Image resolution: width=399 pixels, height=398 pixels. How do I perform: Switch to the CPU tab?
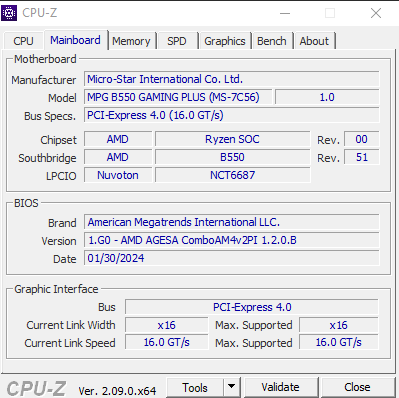click(23, 41)
